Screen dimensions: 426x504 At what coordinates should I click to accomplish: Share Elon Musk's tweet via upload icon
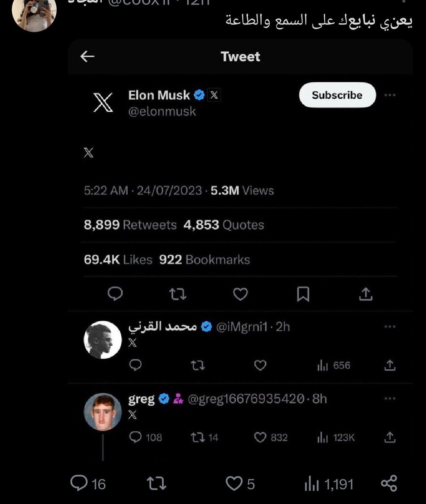(366, 294)
